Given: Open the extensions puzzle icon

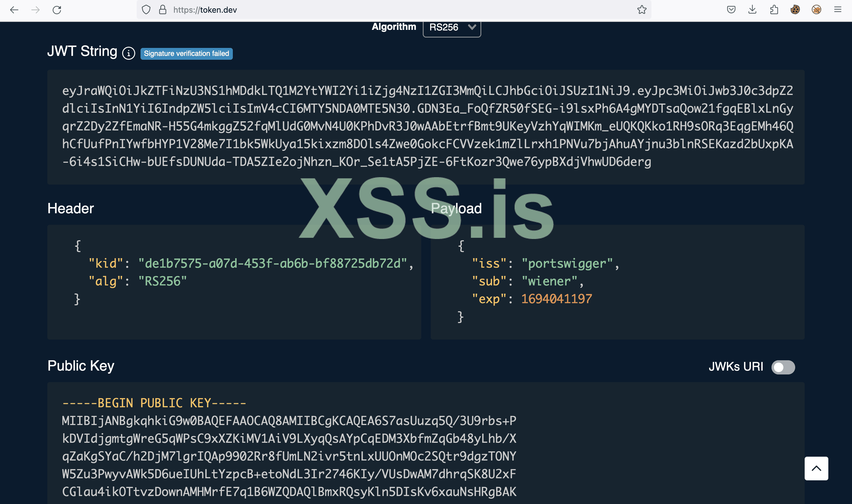Looking at the screenshot, I should pyautogui.click(x=774, y=10).
